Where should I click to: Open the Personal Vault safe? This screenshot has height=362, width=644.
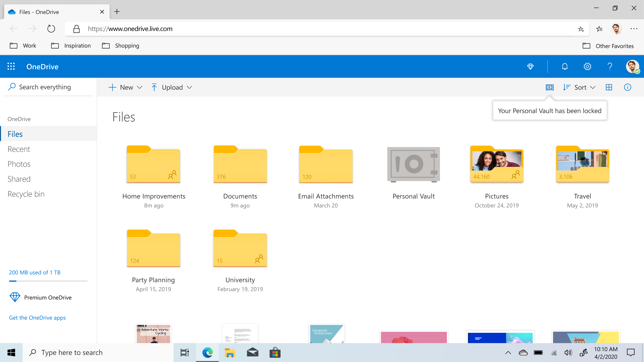coord(413,165)
